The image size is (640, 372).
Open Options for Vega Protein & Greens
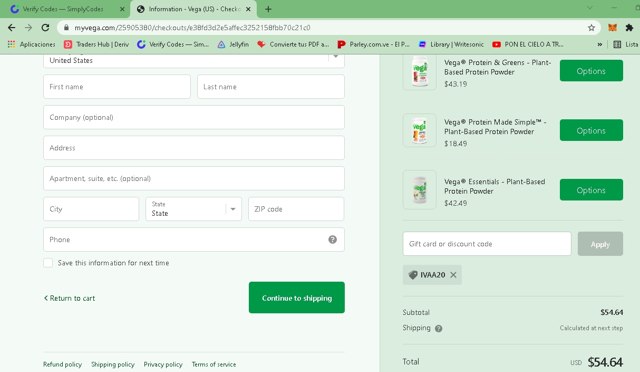pos(591,71)
